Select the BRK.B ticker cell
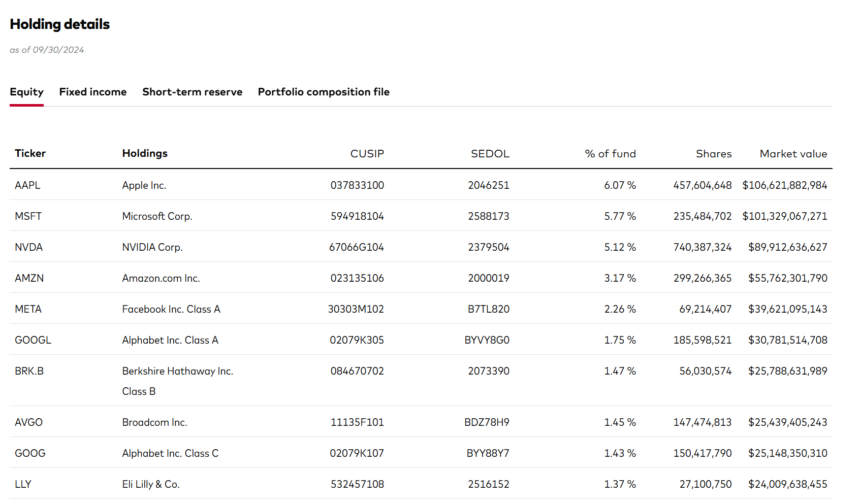The height and width of the screenshot is (504, 860). (29, 371)
